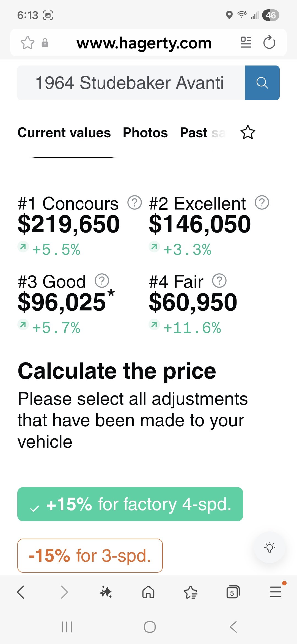Screen dimensions: 297x644
Task: Open help for #1 Concours condition
Action: (x=134, y=203)
